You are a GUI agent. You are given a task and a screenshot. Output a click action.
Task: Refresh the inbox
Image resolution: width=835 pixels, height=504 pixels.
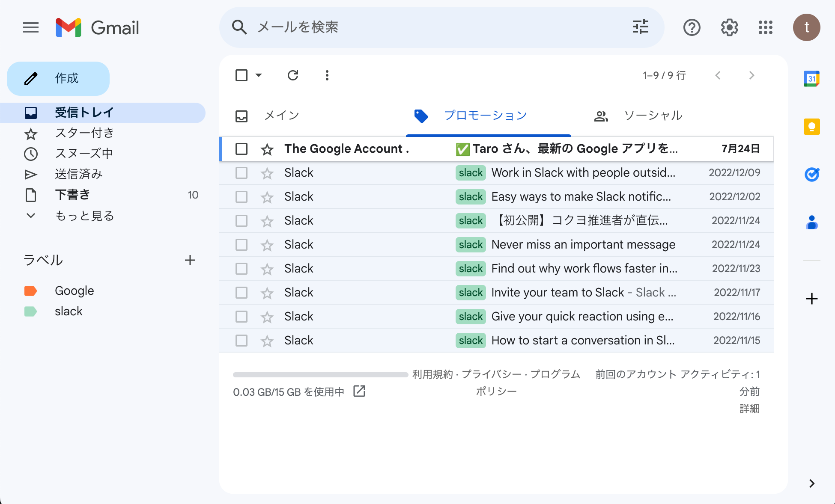pos(293,76)
